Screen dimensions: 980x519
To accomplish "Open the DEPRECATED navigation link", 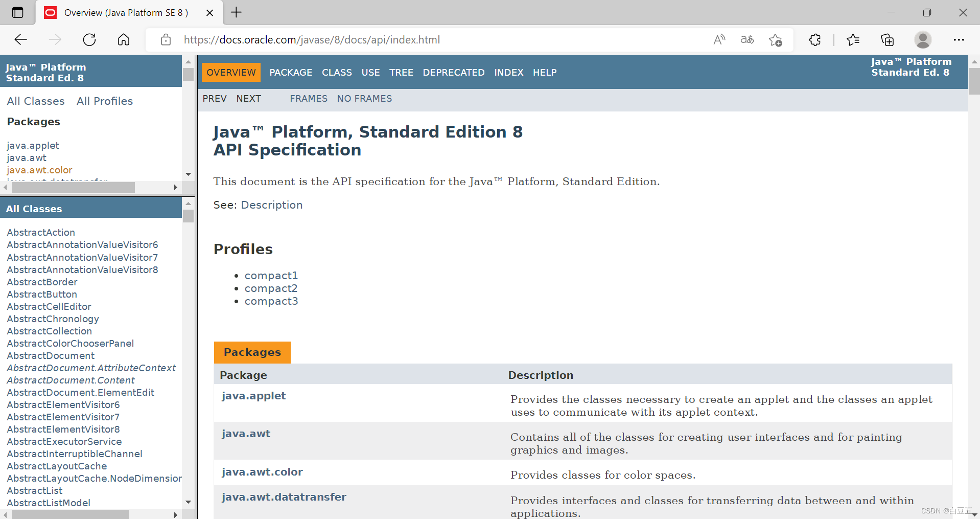I will 454,73.
